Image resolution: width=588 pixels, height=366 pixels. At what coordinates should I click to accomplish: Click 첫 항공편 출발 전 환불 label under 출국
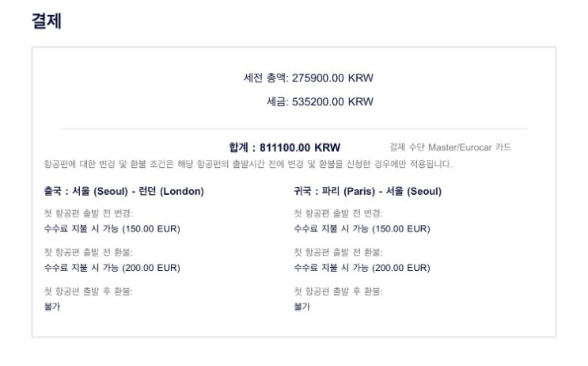tap(88, 252)
